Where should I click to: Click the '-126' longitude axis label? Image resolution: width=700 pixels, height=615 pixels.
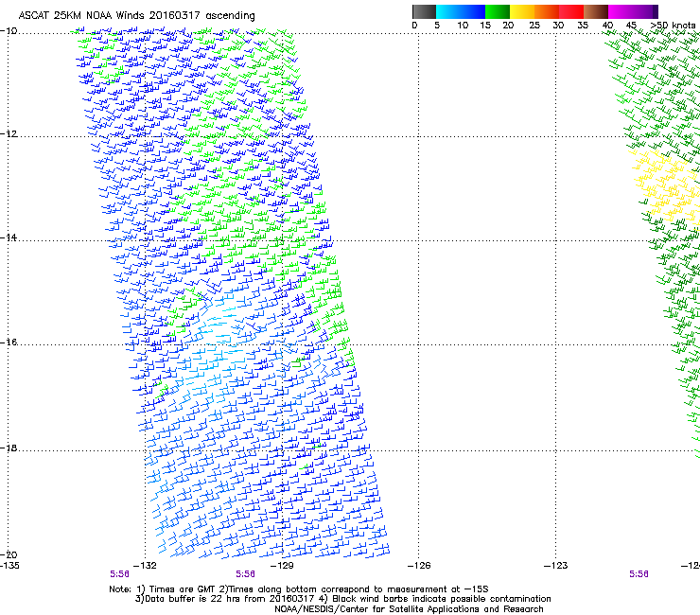pyautogui.click(x=419, y=566)
